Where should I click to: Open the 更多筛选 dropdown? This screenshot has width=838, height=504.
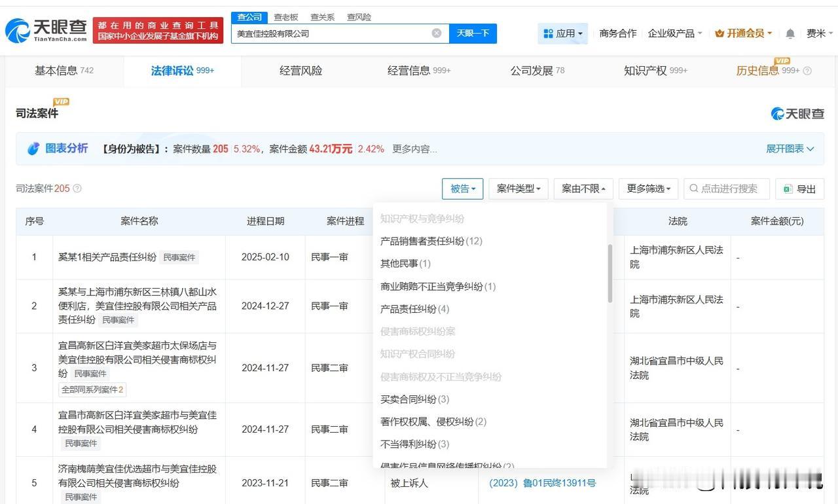(x=649, y=189)
